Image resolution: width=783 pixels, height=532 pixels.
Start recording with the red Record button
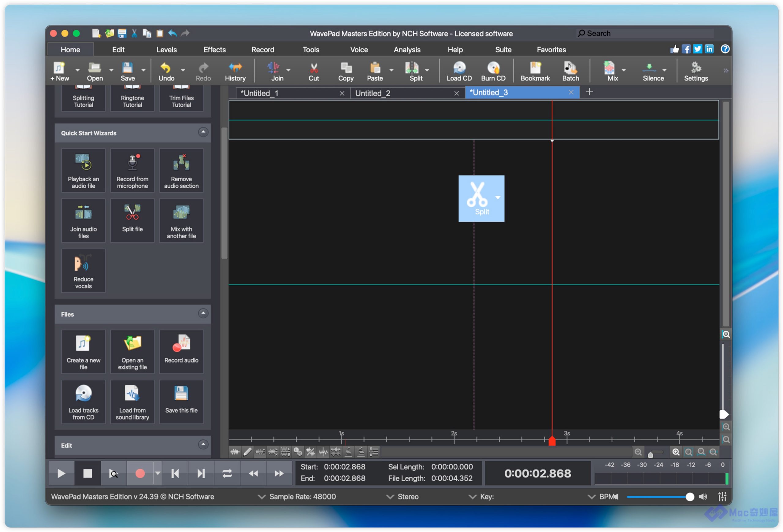pyautogui.click(x=140, y=473)
